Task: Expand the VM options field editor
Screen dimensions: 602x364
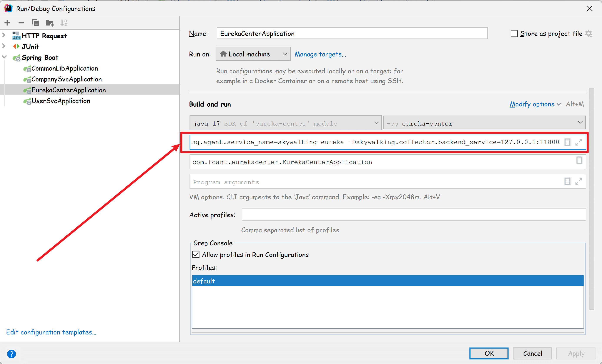Action: (x=579, y=142)
